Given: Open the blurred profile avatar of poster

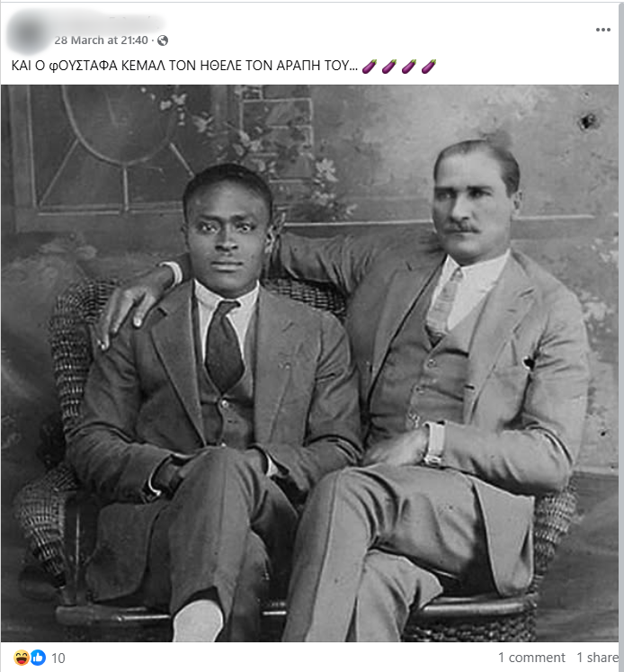Looking at the screenshot, I should tap(27, 32).
